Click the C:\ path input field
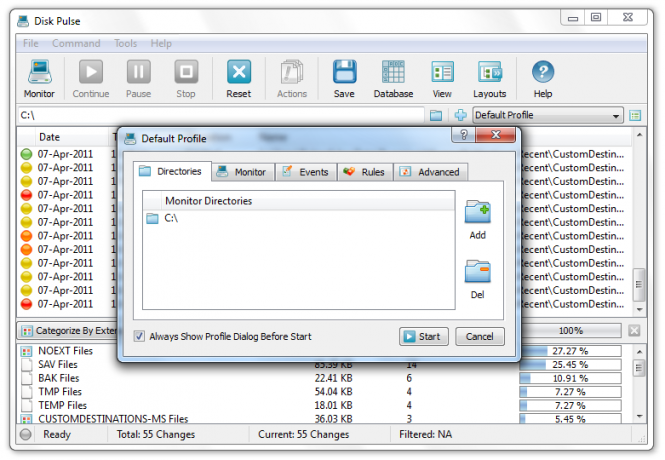 pyautogui.click(x=221, y=115)
